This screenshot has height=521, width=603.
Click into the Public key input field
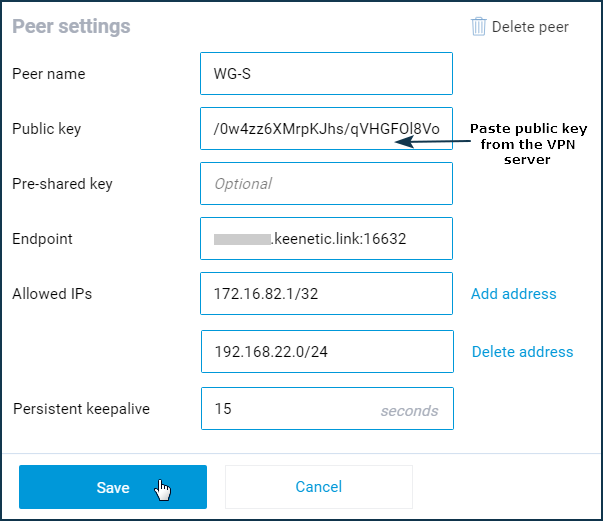pos(326,128)
